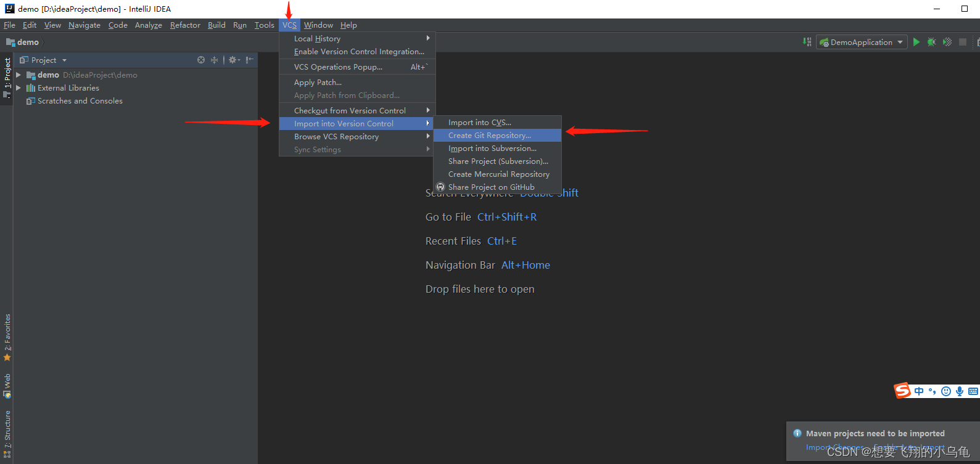Screen dimensions: 980x464
Task: Collapse all nodes in Project panel
Action: 214,60
